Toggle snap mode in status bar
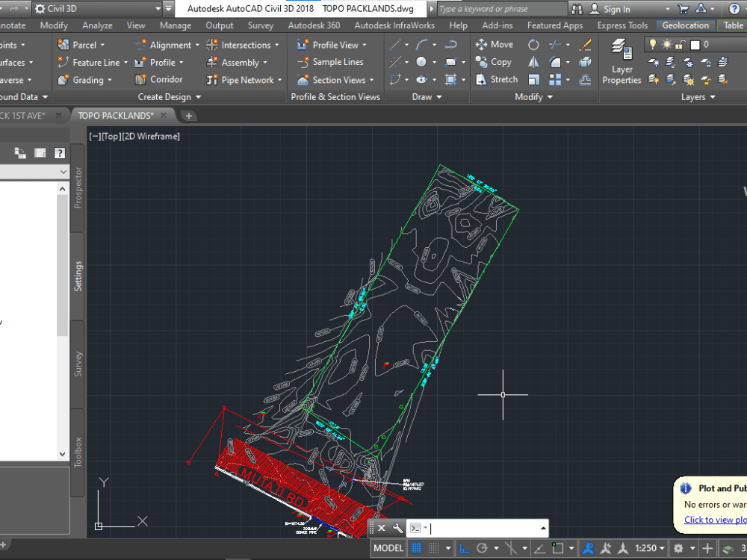 [x=433, y=548]
